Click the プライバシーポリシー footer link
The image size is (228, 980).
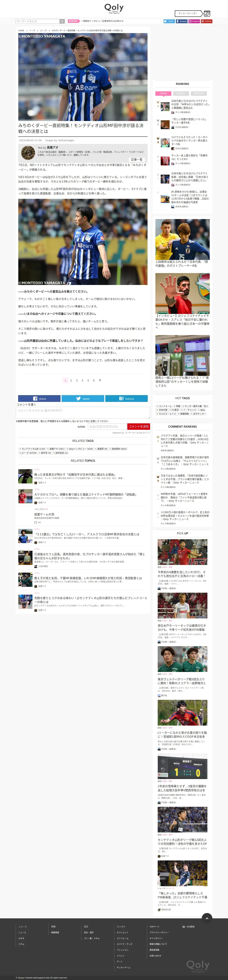pyautogui.click(x=159, y=932)
